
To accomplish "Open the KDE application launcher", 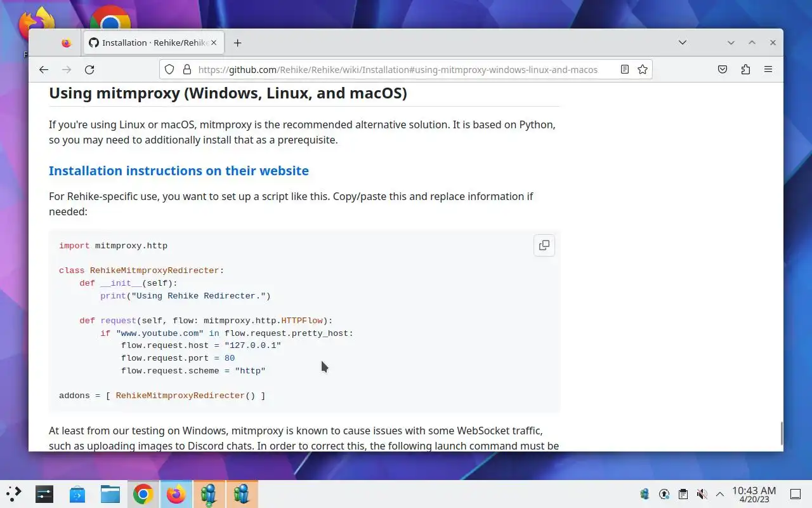I will click(14, 494).
